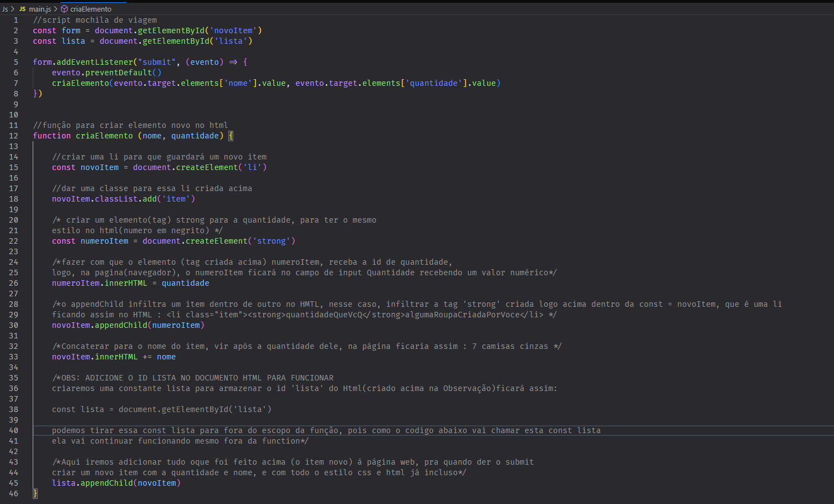Click 'nome' at end of line 33
834x504 pixels.
tap(166, 357)
